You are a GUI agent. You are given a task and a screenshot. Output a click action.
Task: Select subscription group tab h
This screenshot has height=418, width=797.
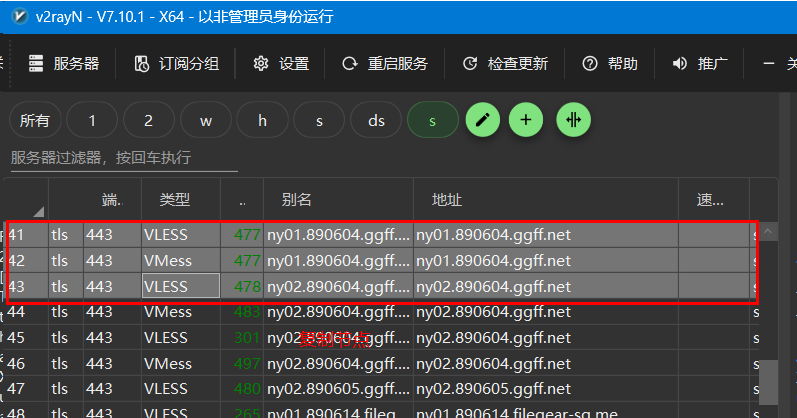click(262, 121)
